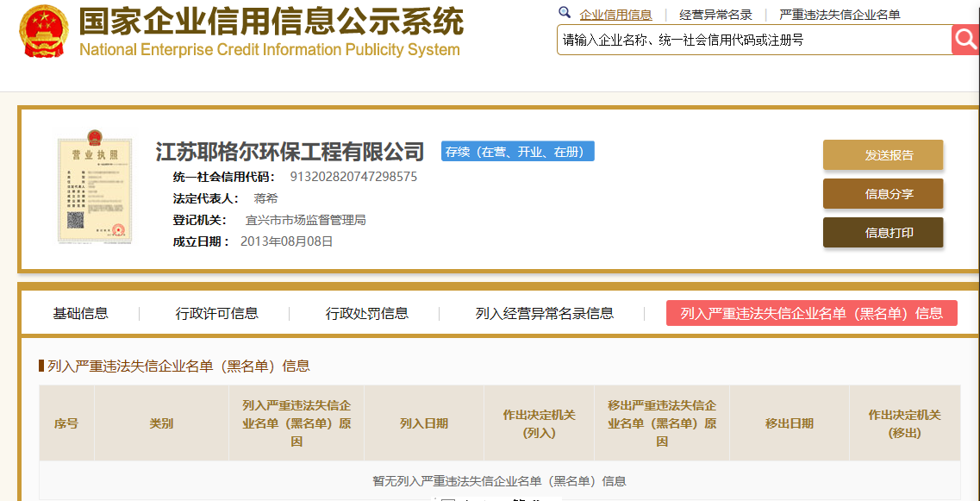The width and height of the screenshot is (980, 501).
Task: Click the 统一社会信用代码 label
Action: [224, 177]
